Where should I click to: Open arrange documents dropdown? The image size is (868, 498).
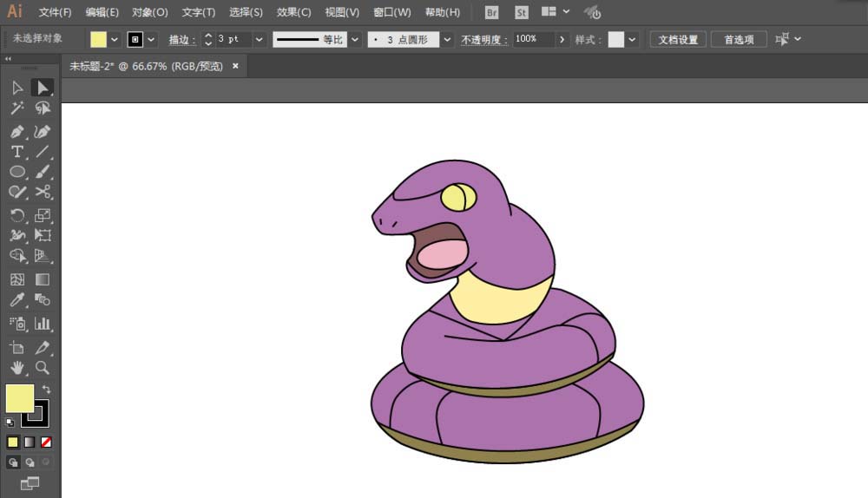(566, 11)
